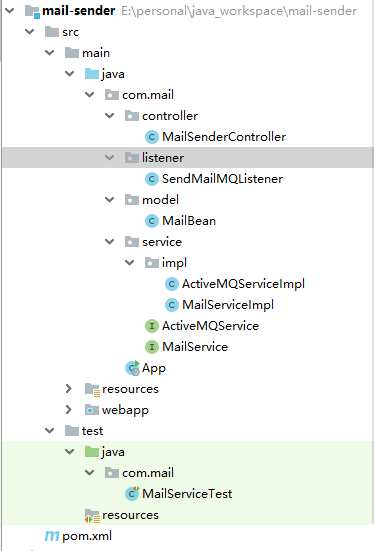
Task: Click the ActiveMQService interface icon
Action: pyautogui.click(x=152, y=326)
